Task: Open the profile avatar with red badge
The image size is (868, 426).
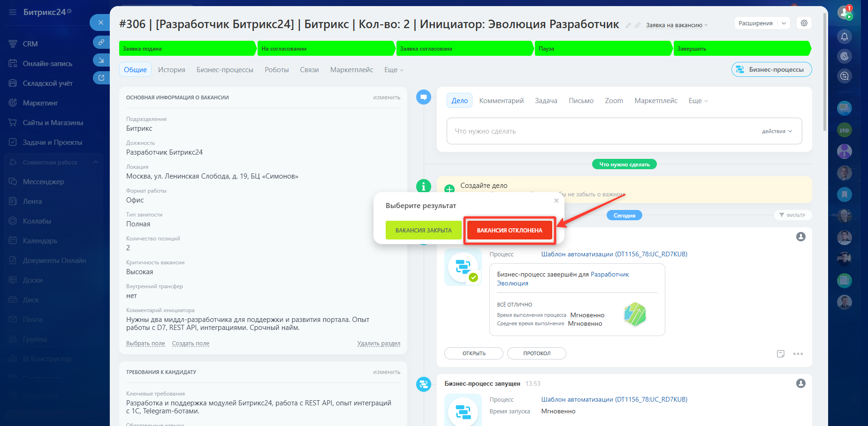Action: [845, 13]
